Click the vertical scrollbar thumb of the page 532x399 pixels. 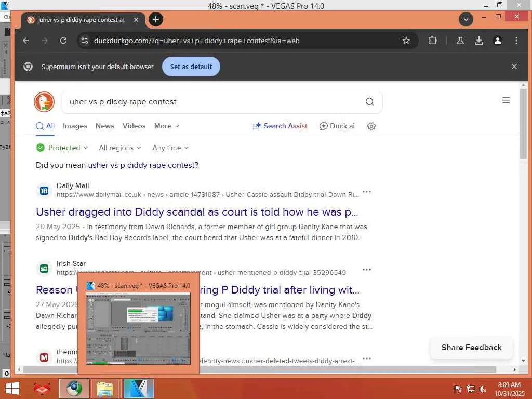[523, 123]
